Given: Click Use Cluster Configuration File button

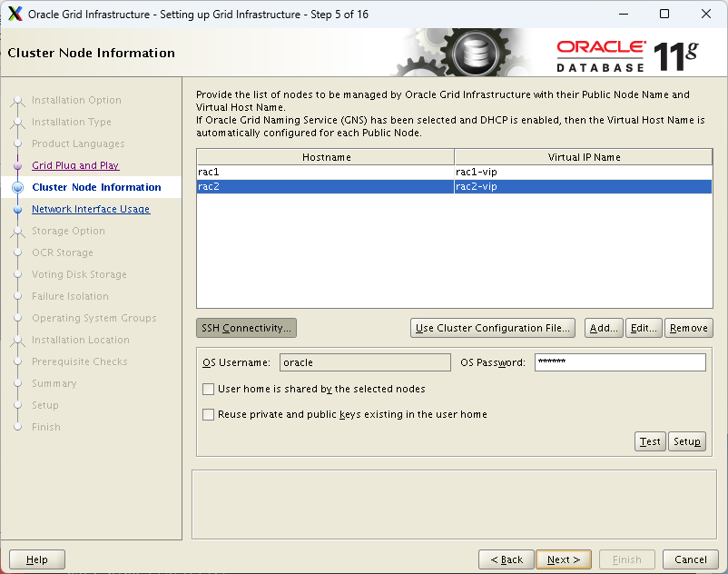Looking at the screenshot, I should 493,328.
